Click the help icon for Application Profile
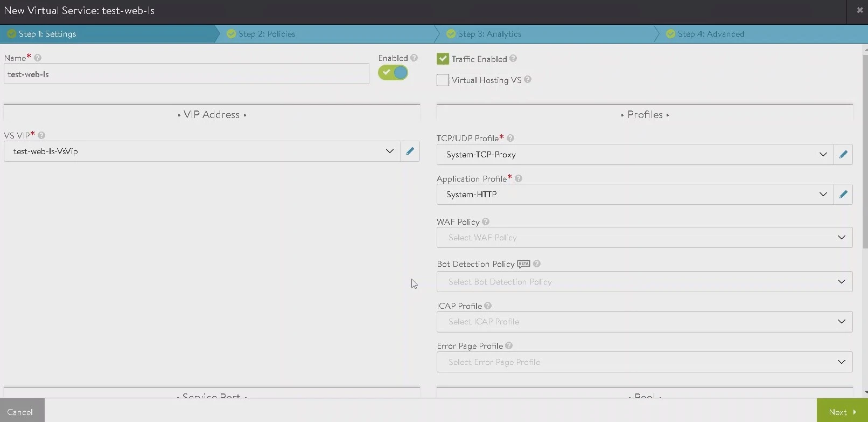 519,178
